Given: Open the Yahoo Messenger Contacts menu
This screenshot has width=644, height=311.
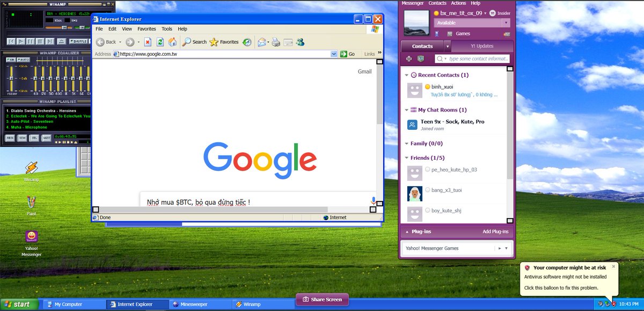Looking at the screenshot, I should click(x=437, y=3).
